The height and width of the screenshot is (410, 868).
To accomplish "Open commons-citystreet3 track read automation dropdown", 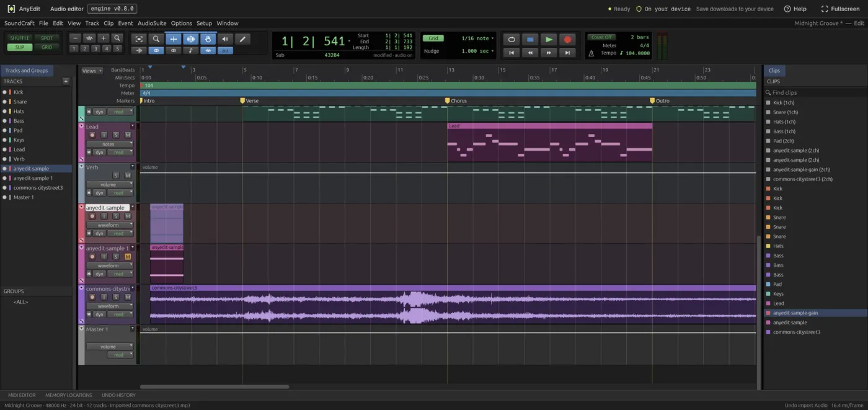I will click(120, 314).
